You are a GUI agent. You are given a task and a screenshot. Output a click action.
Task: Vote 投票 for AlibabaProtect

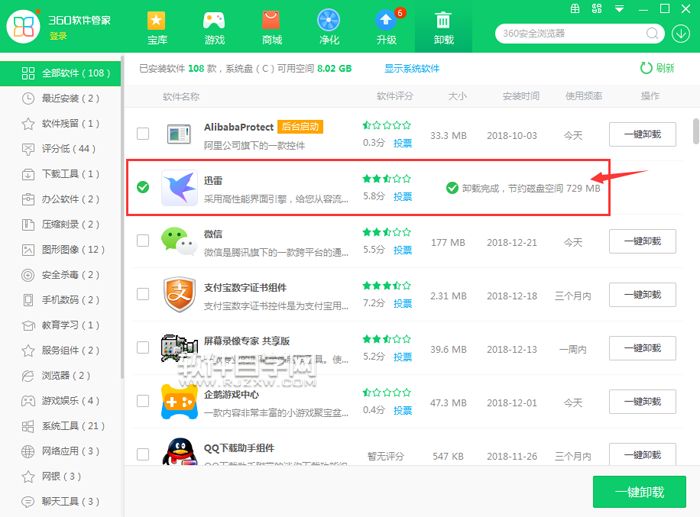[402, 143]
